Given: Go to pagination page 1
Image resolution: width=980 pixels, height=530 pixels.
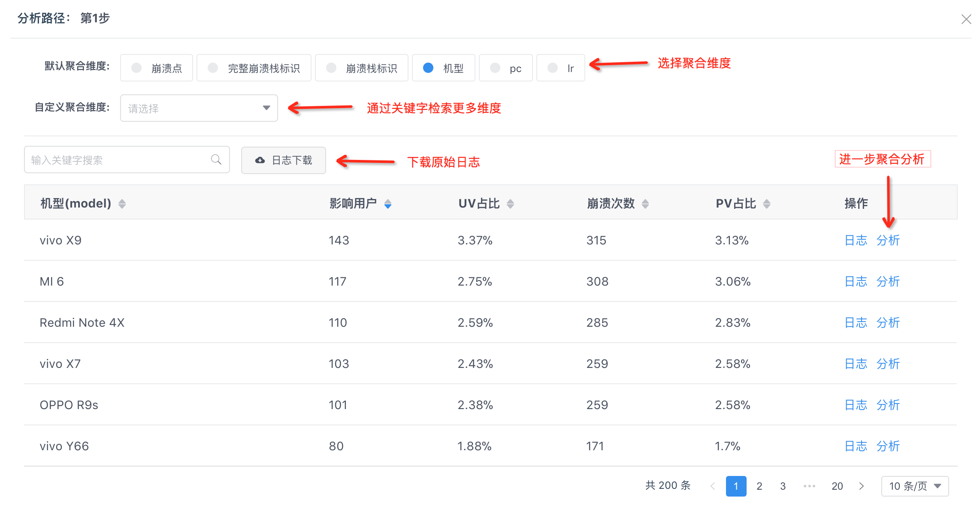Looking at the screenshot, I should (736, 486).
